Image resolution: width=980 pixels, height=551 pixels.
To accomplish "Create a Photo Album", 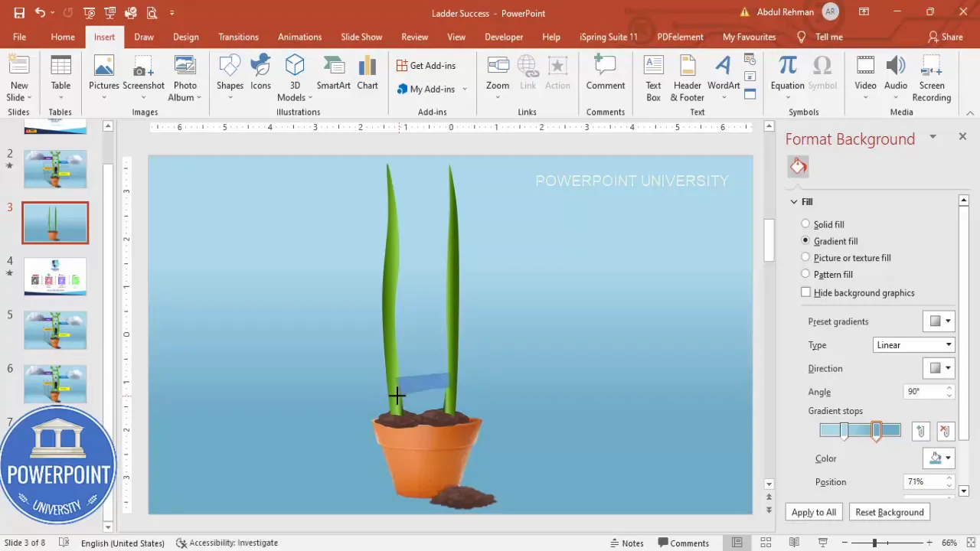I will (x=185, y=79).
